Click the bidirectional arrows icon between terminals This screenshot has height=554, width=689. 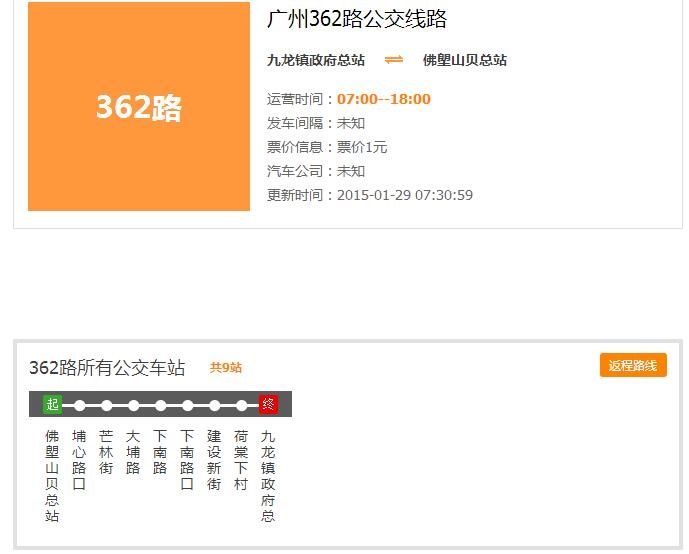coord(394,60)
